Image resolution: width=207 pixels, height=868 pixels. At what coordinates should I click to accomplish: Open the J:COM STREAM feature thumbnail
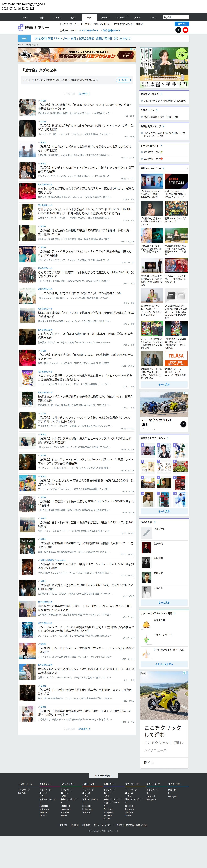click(x=176, y=181)
